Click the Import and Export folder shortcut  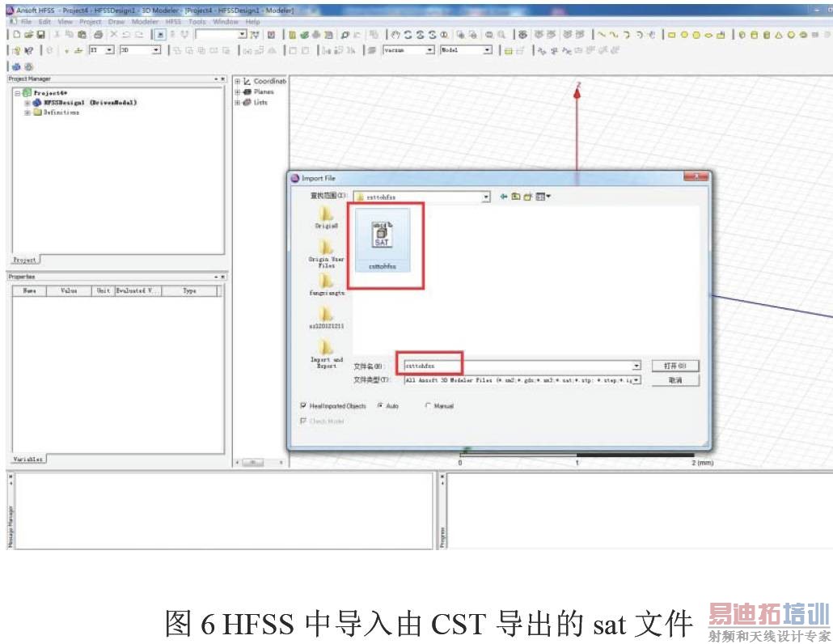click(326, 354)
